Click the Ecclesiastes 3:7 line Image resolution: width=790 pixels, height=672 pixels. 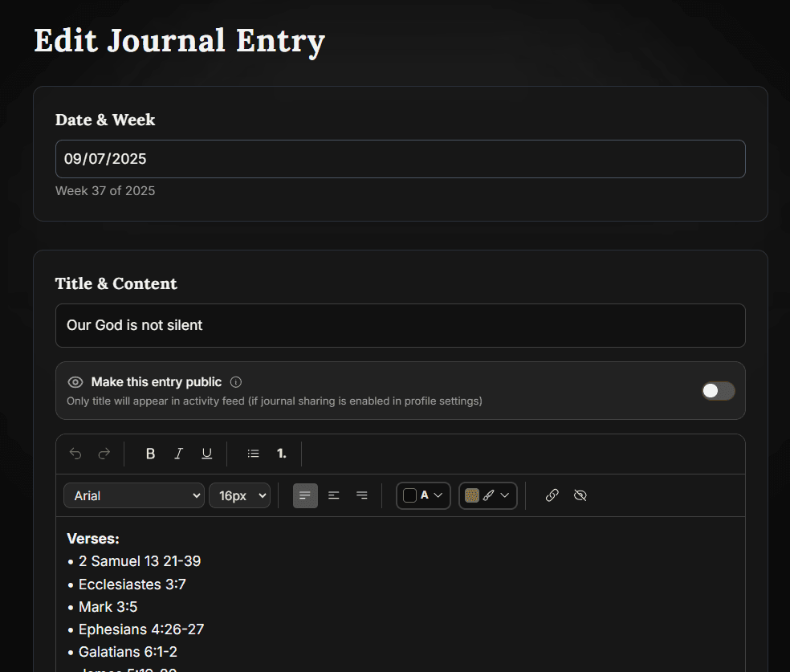tap(132, 584)
